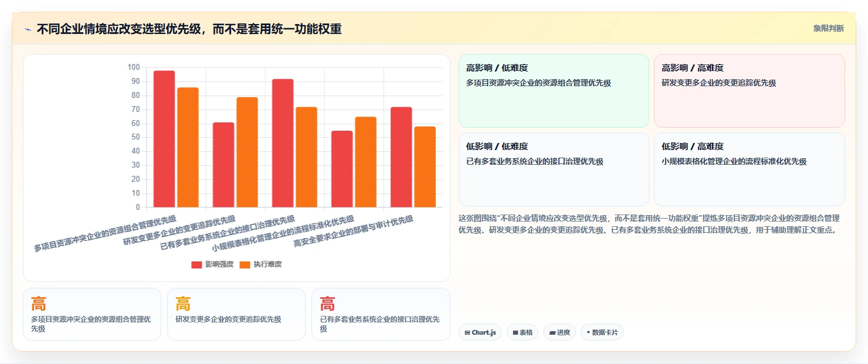Click data card 研发变更多企业的变更追踪优先级
Screen dimensions: 868x364
[236, 314]
